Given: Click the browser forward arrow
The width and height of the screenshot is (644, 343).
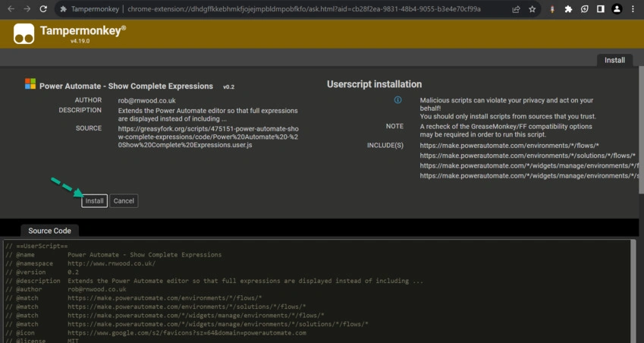Looking at the screenshot, I should click(x=27, y=8).
